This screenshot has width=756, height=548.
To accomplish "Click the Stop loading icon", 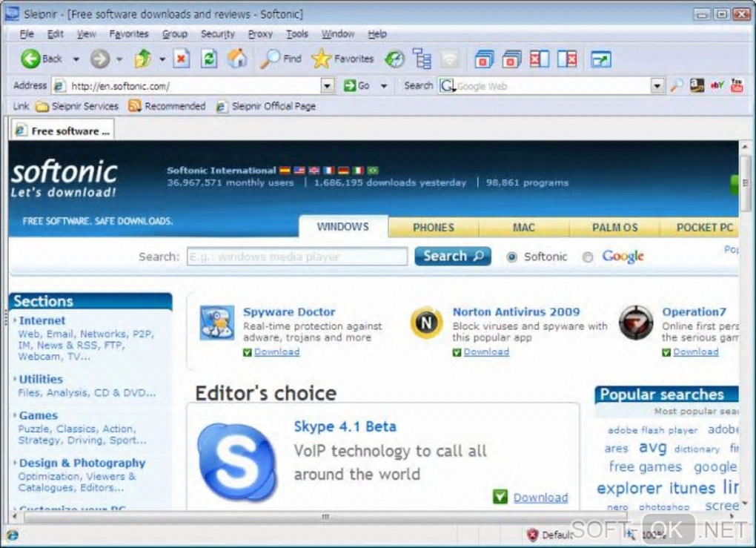I will [x=182, y=59].
